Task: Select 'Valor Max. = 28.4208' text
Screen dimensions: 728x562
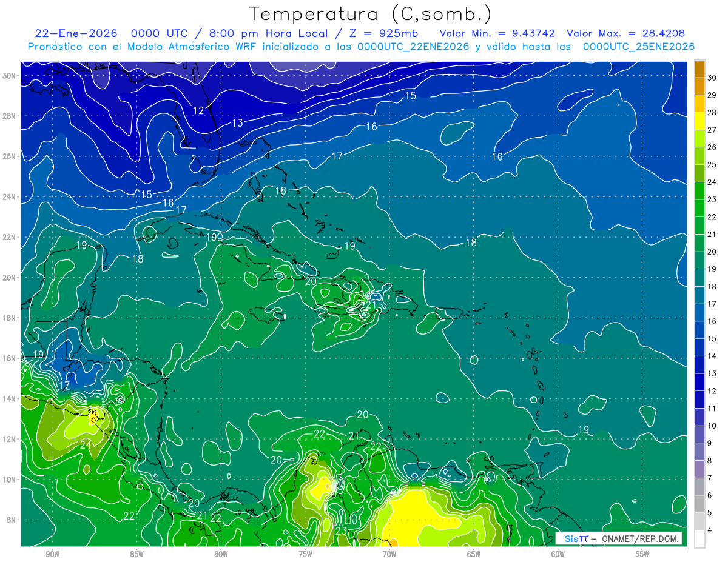Action: (x=626, y=34)
